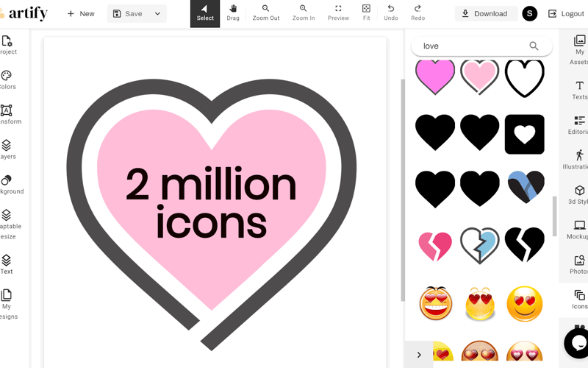The height and width of the screenshot is (368, 588).
Task: Click the Zoom In magnifier
Action: point(304,13)
